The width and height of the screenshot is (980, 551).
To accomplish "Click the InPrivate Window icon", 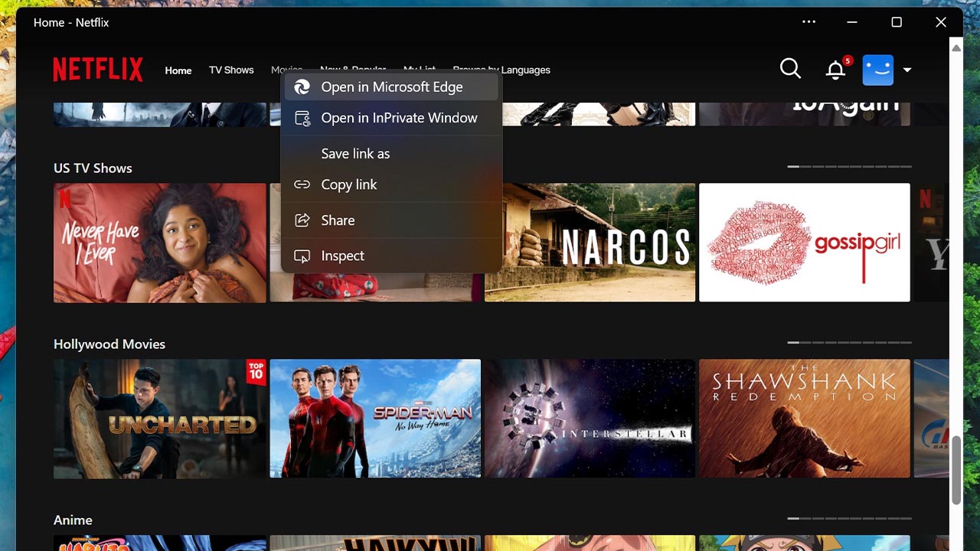I will click(302, 117).
